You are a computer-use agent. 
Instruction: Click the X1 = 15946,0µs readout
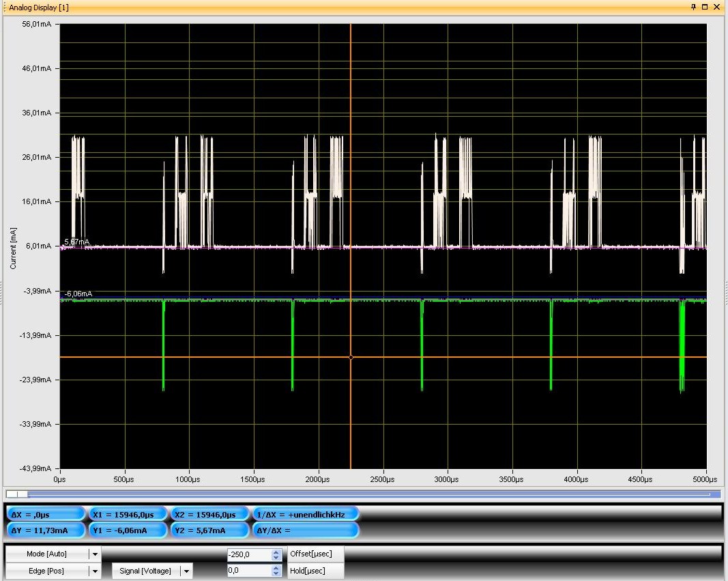tap(128, 515)
